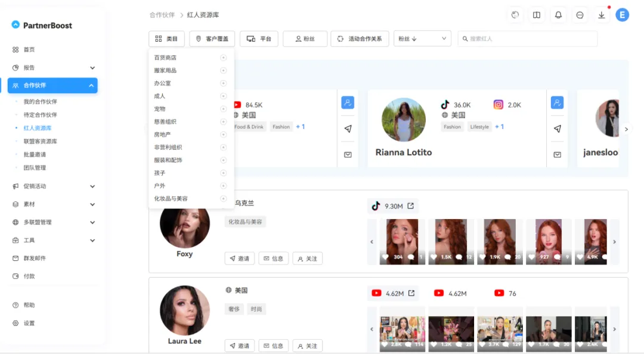Open the notifications bell
The height and width of the screenshot is (354, 644).
(558, 15)
